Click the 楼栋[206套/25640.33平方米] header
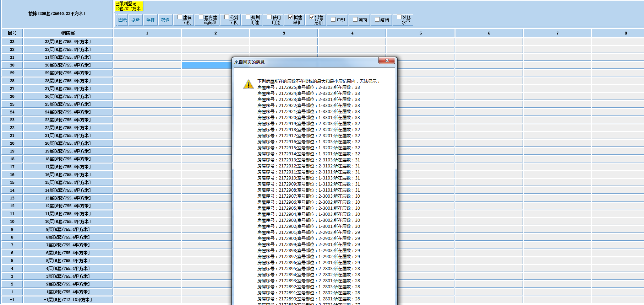The image size is (644, 305). (57, 14)
